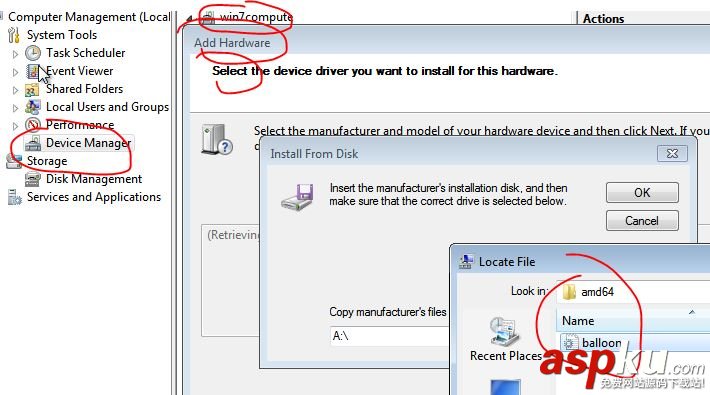
Task: Click the hardware help icon in Add Hardware
Action: coord(217,140)
